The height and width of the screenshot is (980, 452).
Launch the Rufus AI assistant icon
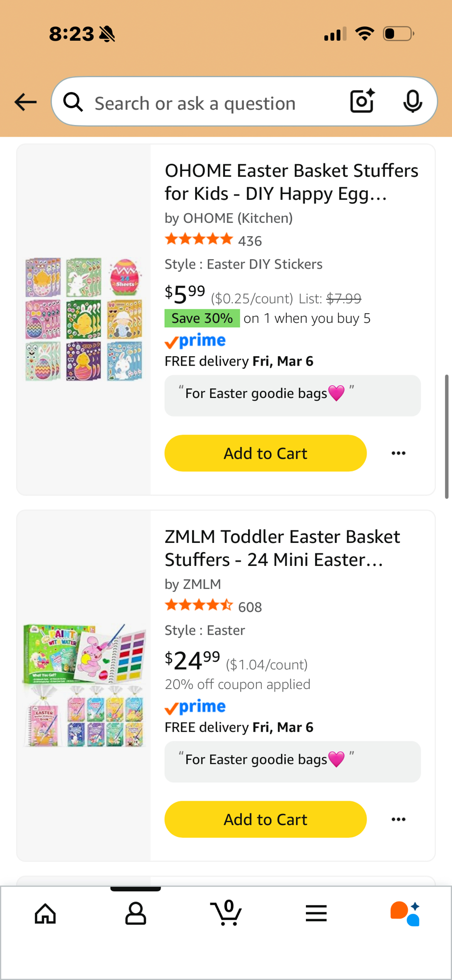(x=405, y=913)
